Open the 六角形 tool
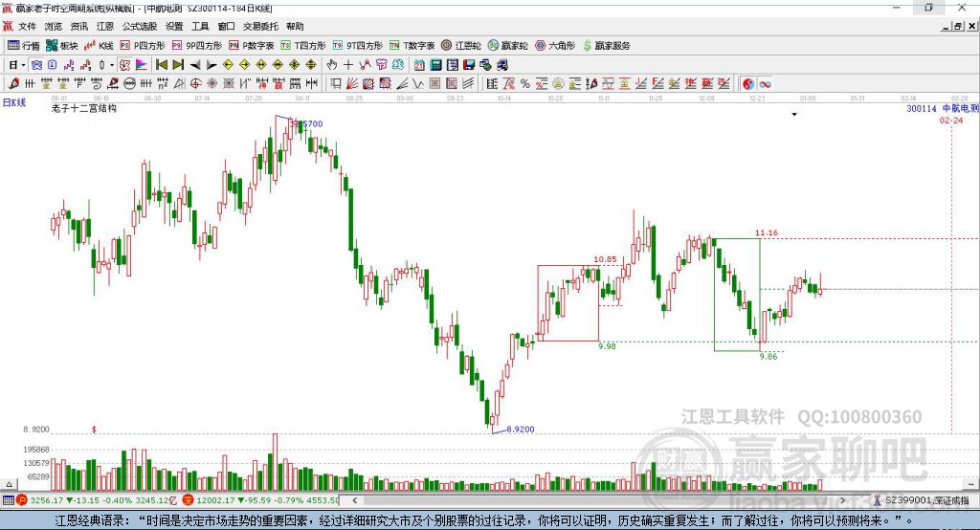This screenshot has height=530, width=980. click(555, 46)
